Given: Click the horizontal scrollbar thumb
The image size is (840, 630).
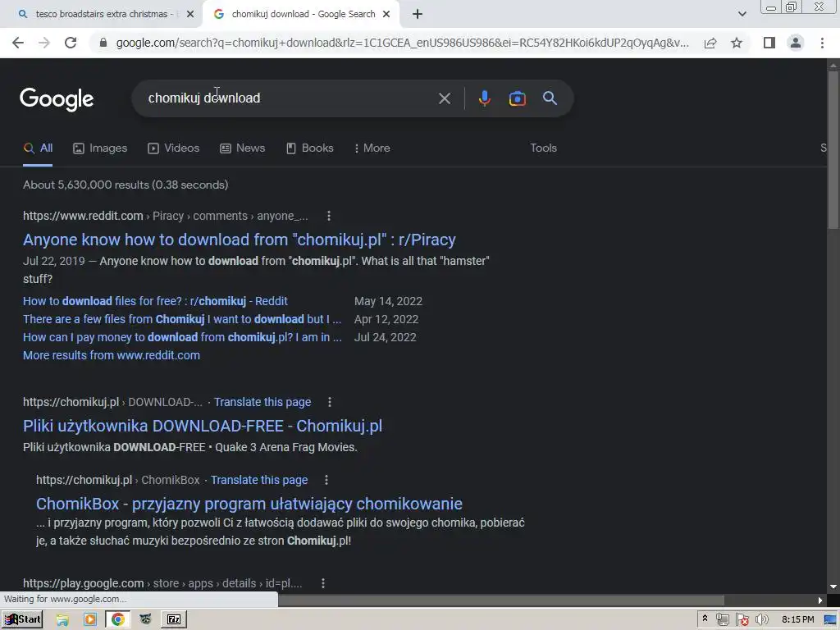Looking at the screenshot, I should point(501,600).
